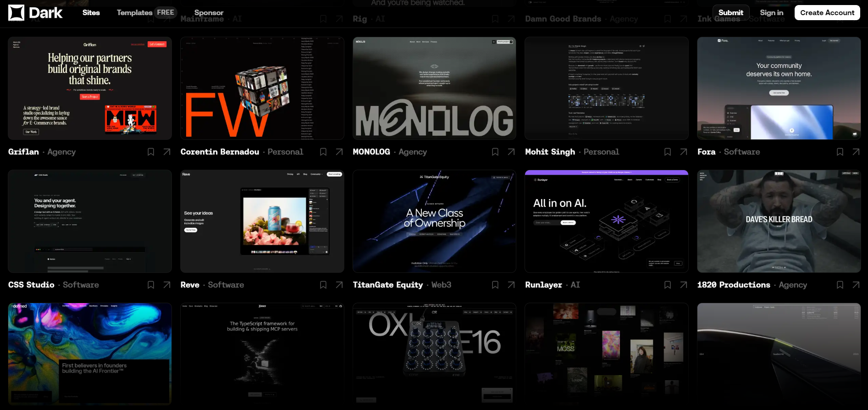Screen dimensions: 868x410
Task: Open Griflan site in new tab arrow
Action: coord(167,152)
